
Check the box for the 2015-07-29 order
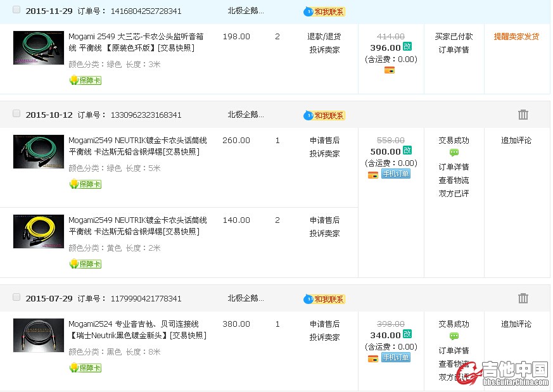tap(16, 298)
